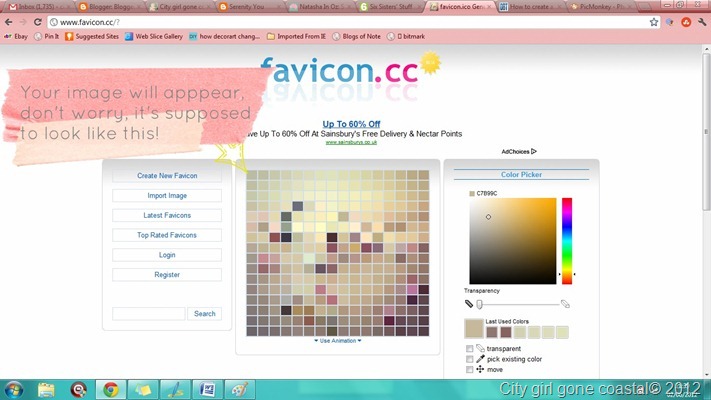
Task: Open Sticky Notes from the taskbar
Action: 143,390
